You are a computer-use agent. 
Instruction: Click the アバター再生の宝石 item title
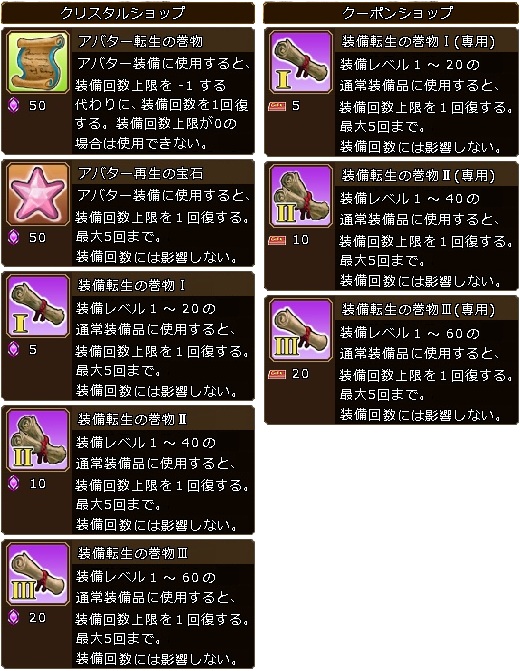[x=140, y=173]
